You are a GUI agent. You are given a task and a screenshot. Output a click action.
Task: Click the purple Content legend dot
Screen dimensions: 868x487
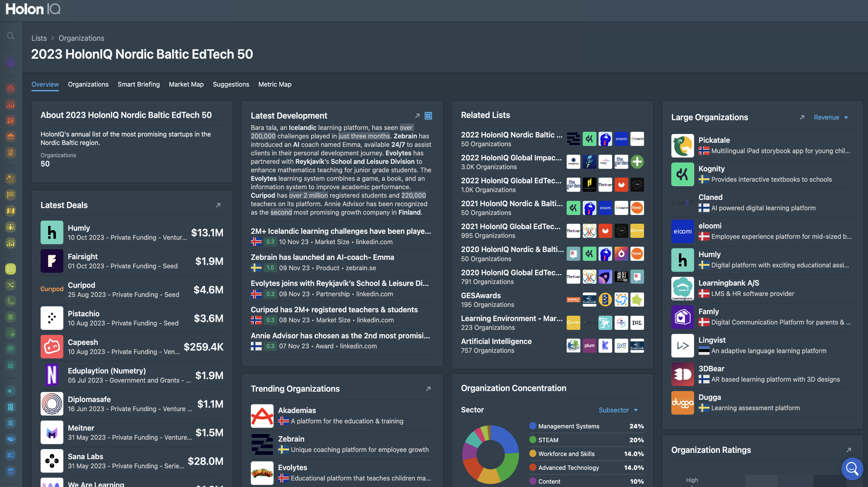(x=533, y=481)
